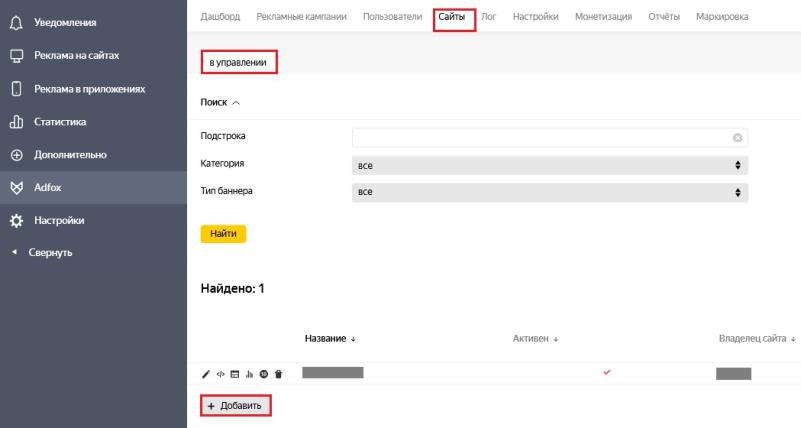Viewport: 801px width, 428px height.
Task: Open the top Настройки tab
Action: (535, 17)
